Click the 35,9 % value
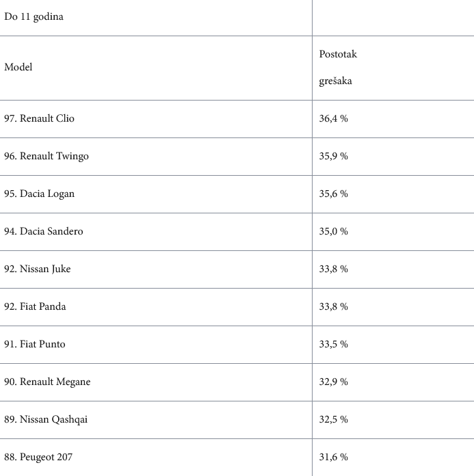This screenshot has height=476, width=474. click(333, 156)
